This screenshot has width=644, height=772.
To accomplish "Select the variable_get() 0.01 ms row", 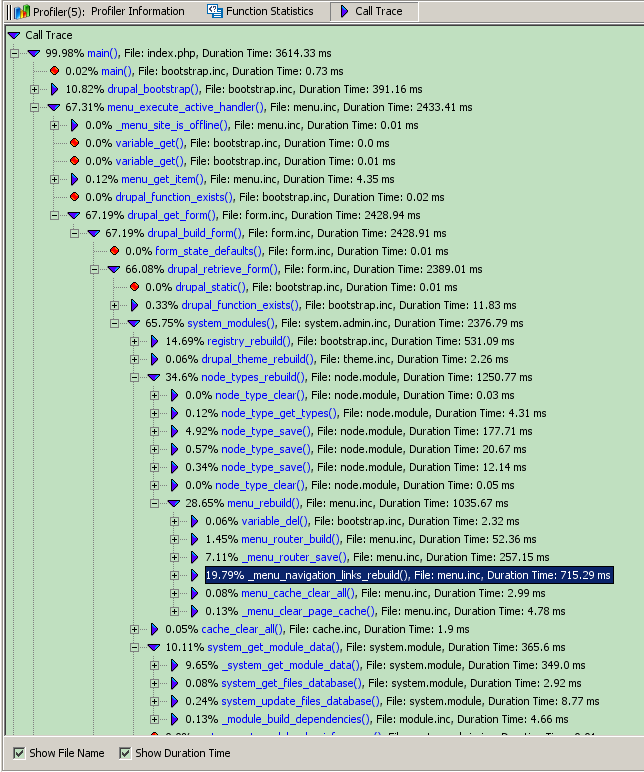I will (240, 161).
